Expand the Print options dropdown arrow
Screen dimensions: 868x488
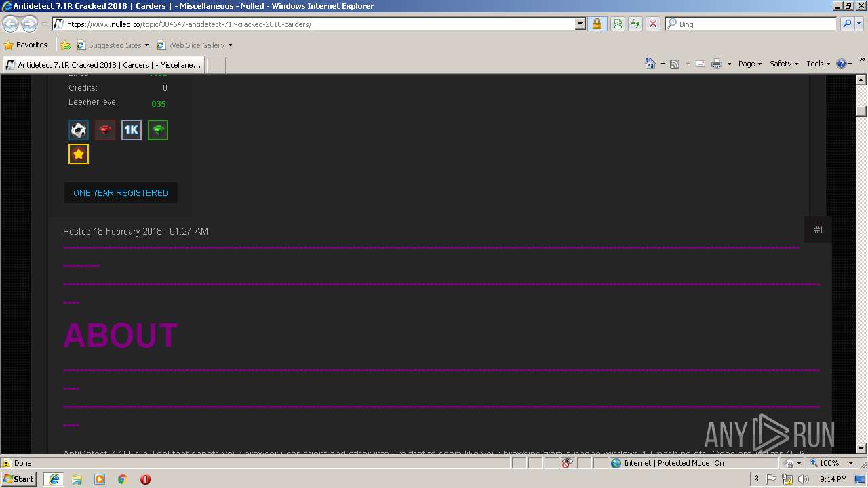click(729, 64)
